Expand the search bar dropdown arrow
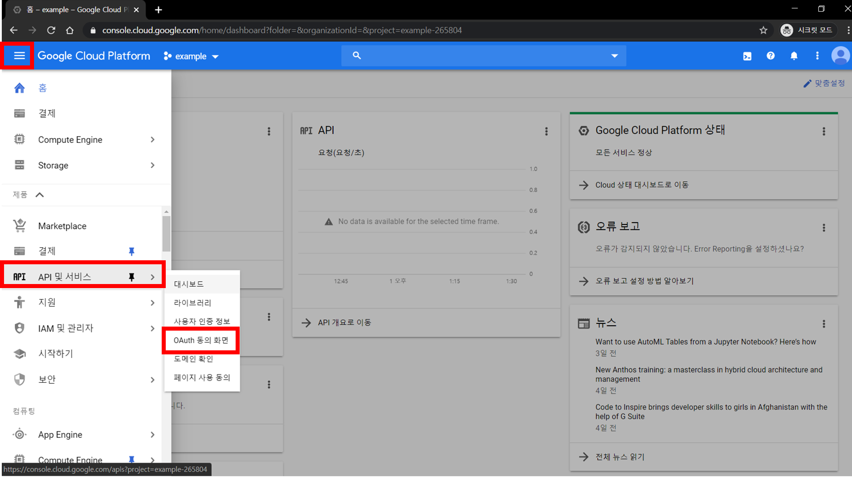852x504 pixels. [614, 56]
